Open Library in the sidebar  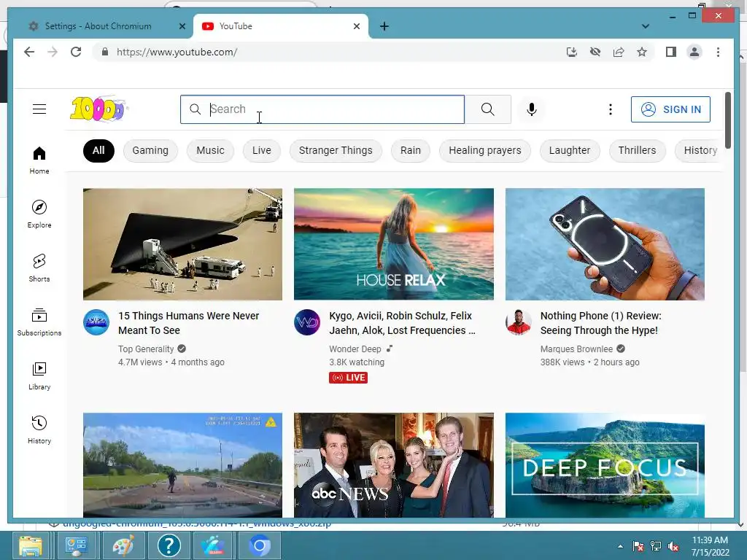(x=39, y=376)
